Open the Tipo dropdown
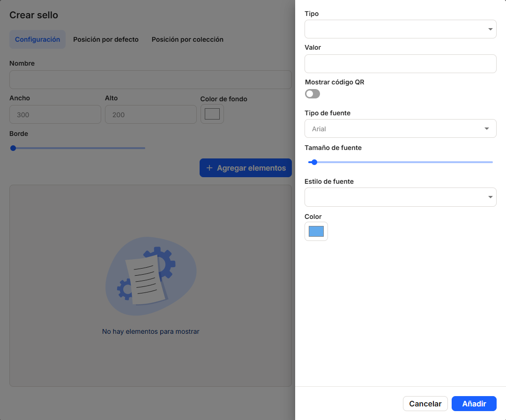The image size is (506, 420). (400, 29)
